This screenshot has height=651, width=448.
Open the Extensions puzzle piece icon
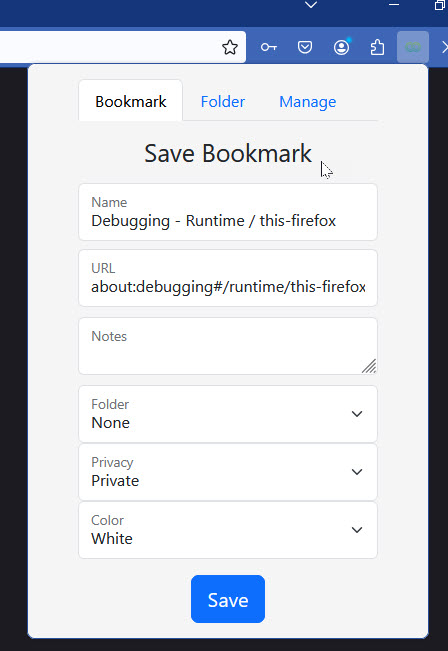377,47
